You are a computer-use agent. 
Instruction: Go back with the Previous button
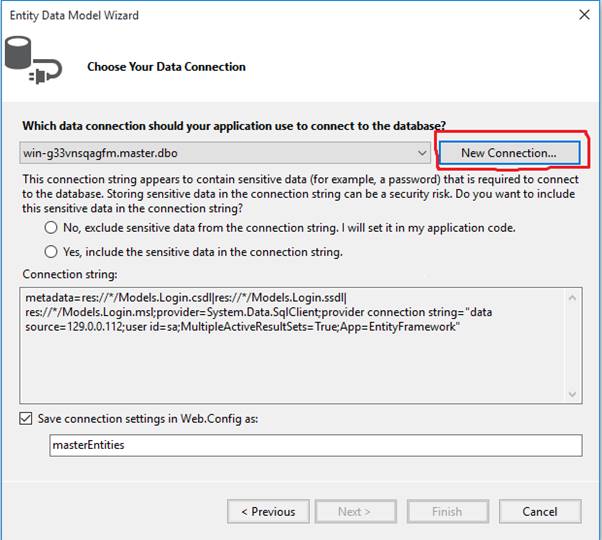268,511
